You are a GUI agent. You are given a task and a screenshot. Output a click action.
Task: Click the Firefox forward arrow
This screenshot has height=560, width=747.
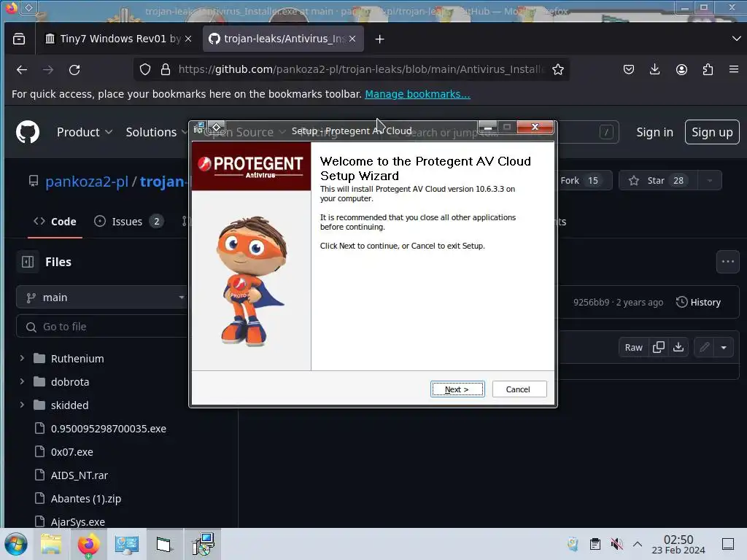coord(48,69)
